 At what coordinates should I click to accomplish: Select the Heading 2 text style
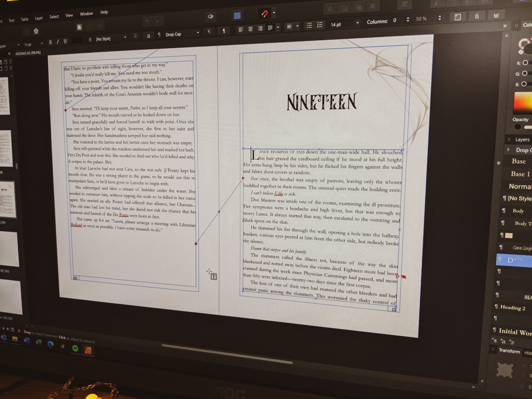click(512, 307)
